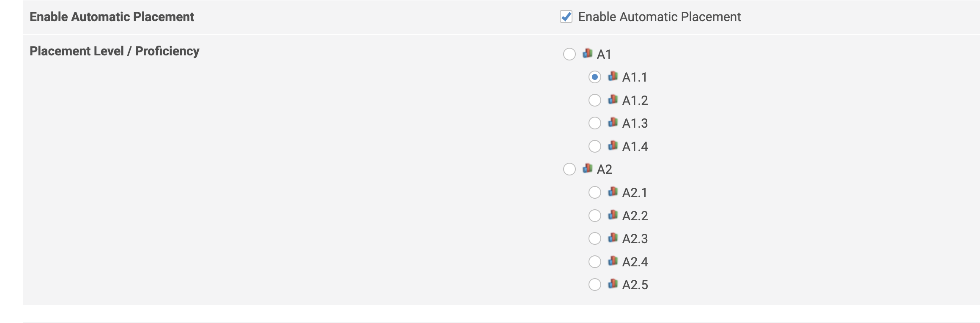
Task: Pick the A2.5 placement radio button
Action: 595,285
